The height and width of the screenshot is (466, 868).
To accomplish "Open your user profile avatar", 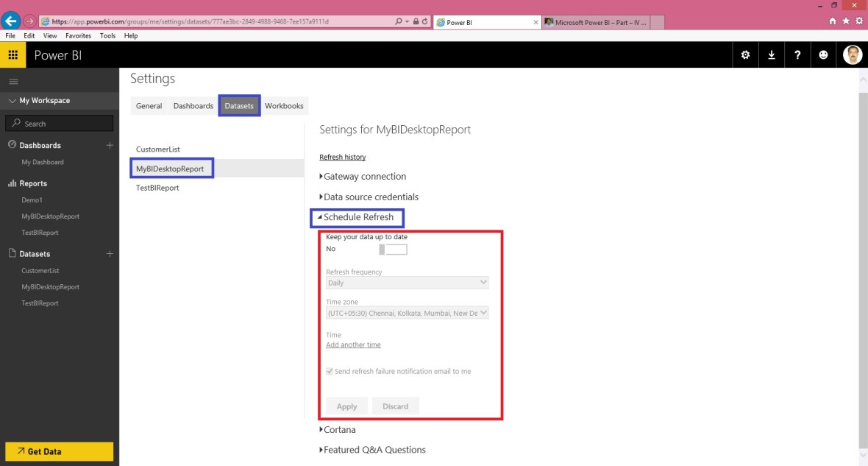I will [x=851, y=54].
